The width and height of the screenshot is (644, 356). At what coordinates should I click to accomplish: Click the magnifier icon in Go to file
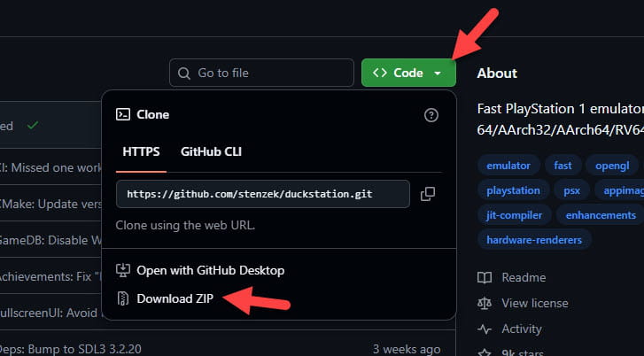pyautogui.click(x=184, y=74)
